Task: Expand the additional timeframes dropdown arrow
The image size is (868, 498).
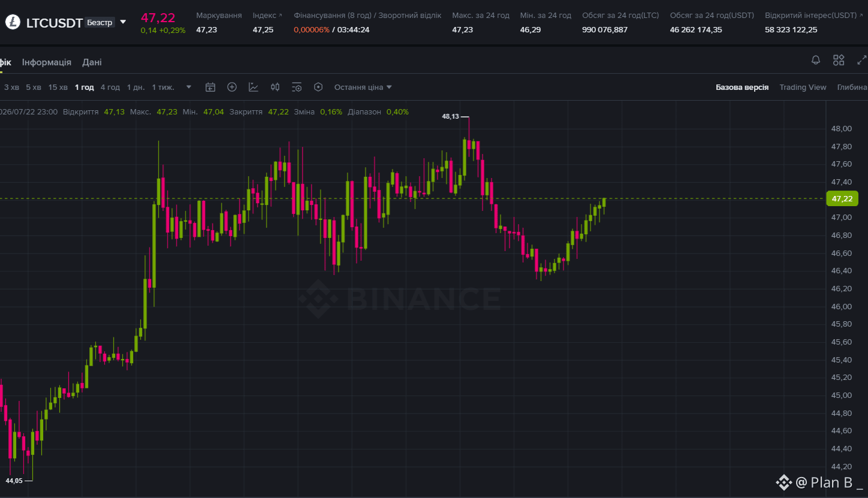Action: coord(189,87)
